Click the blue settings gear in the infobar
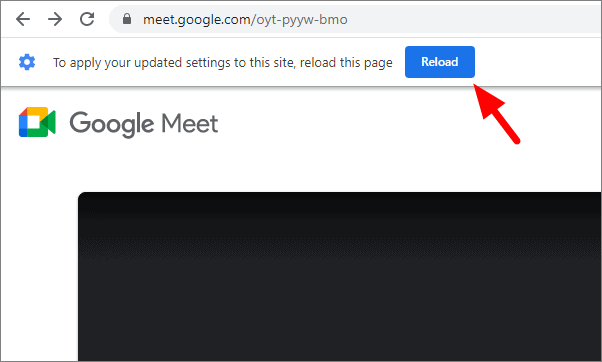602x362 pixels. click(x=27, y=62)
